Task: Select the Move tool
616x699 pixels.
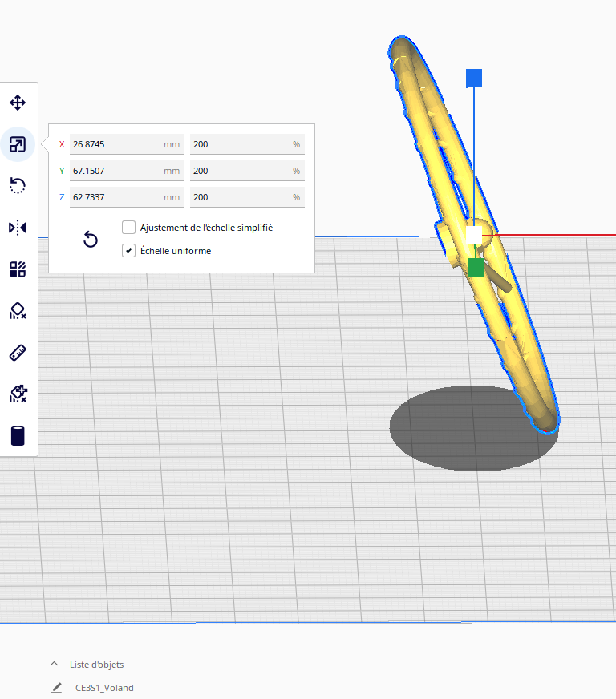Action: (x=18, y=103)
